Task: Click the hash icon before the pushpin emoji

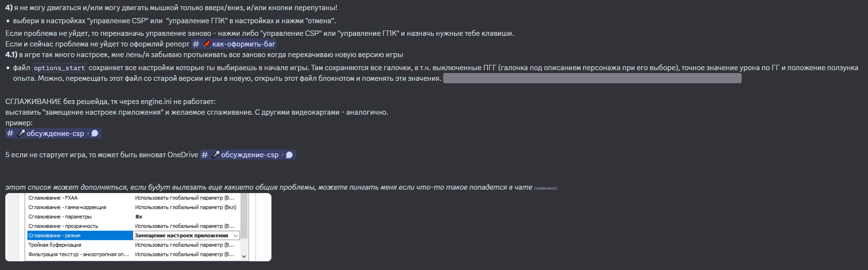Action: tap(196, 44)
